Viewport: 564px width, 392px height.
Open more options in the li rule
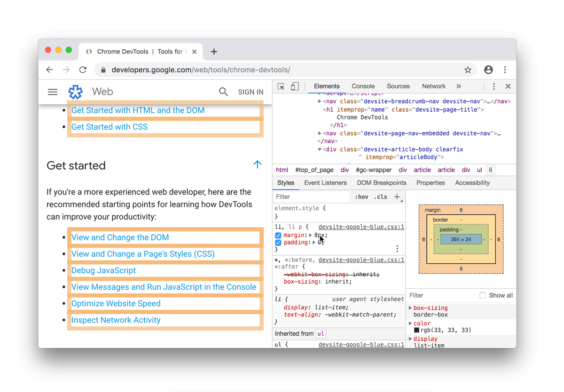(397, 249)
